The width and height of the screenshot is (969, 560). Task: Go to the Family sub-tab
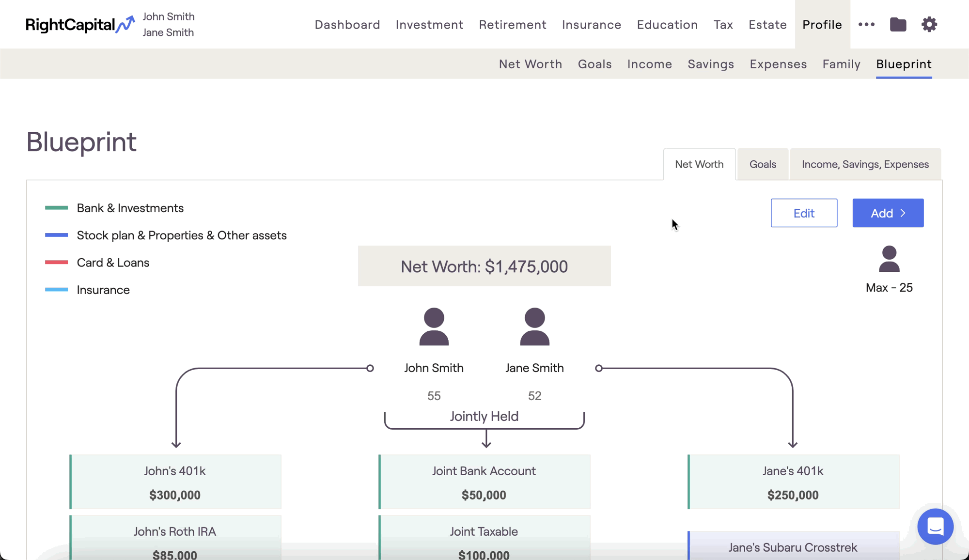(x=841, y=64)
